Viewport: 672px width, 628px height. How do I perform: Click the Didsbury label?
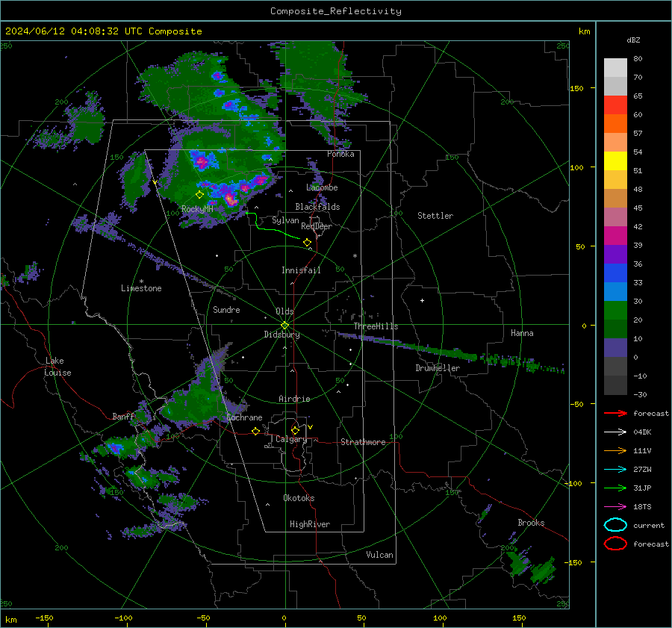coord(281,335)
